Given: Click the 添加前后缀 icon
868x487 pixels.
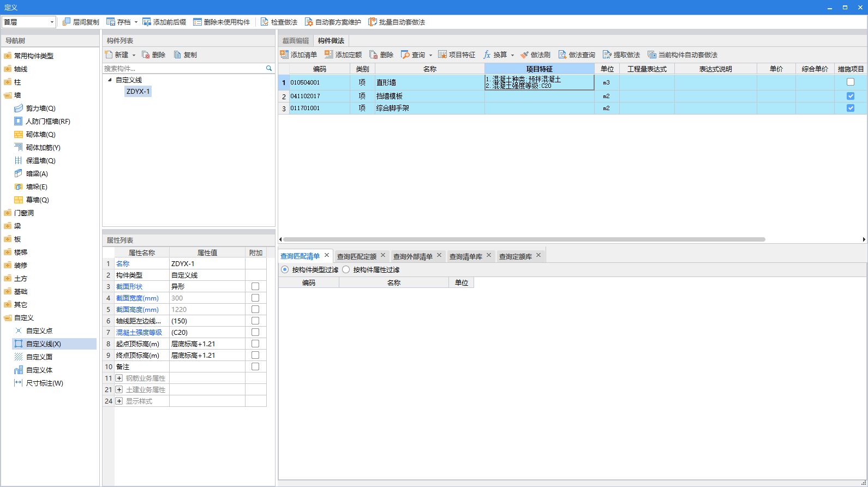Looking at the screenshot, I should click(x=147, y=22).
